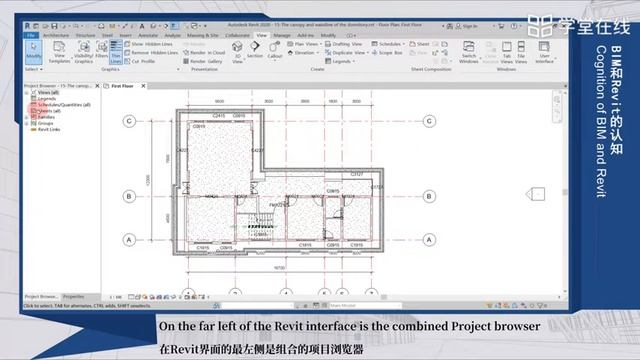Switch to the Properties panel tab

[x=73, y=297]
